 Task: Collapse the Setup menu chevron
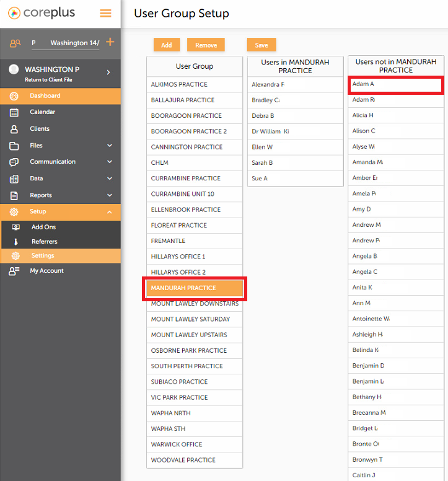110,212
